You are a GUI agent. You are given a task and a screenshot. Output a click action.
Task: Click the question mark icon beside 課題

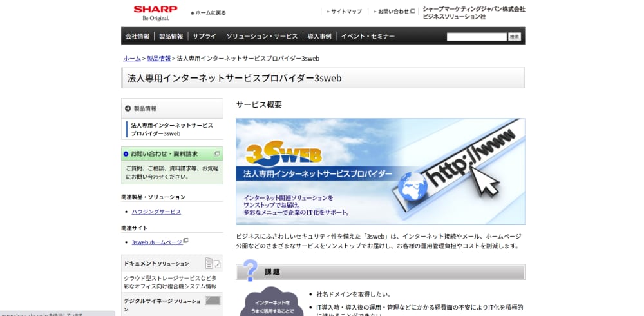pos(251,270)
